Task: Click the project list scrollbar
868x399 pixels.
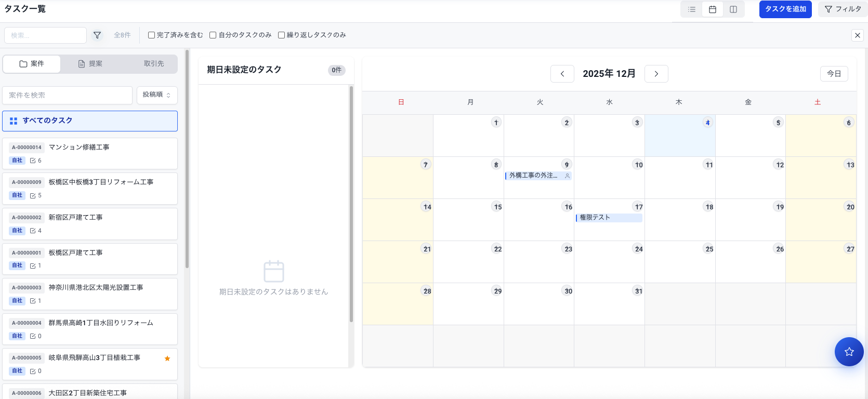Action: pyautogui.click(x=187, y=158)
